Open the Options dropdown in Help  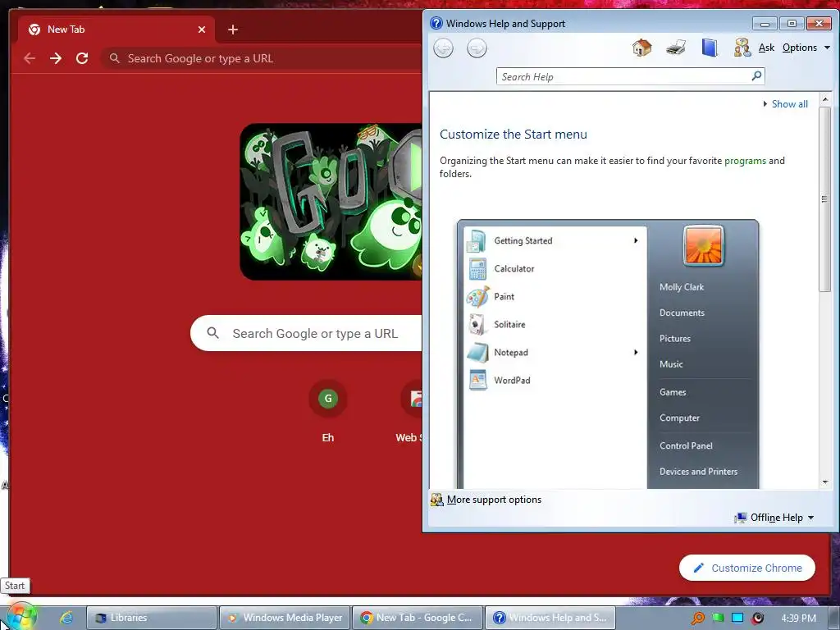(806, 47)
